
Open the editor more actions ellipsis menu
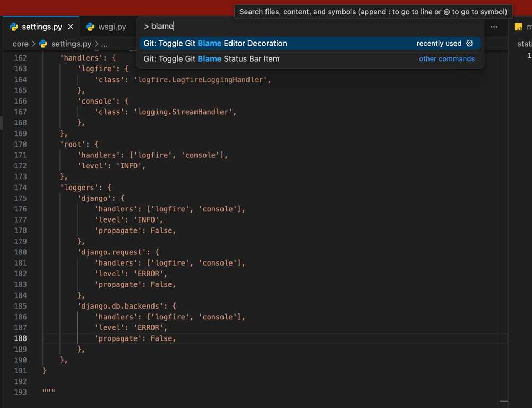494,27
